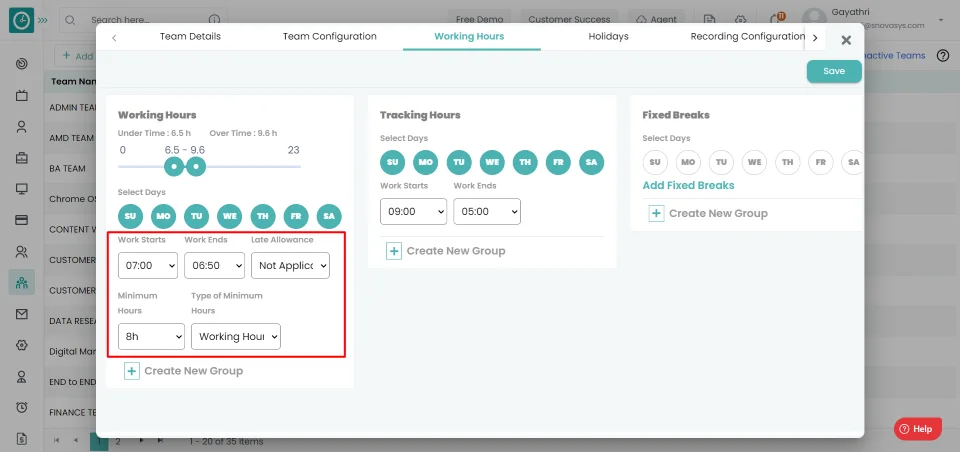Open the red Help widget
The height and width of the screenshot is (452, 960).
point(917,428)
